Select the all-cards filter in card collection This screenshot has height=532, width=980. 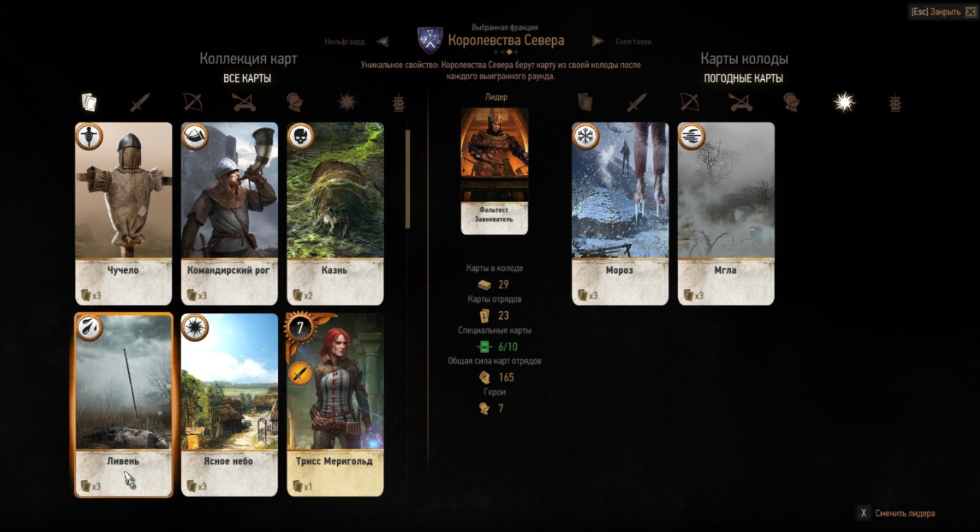click(89, 102)
